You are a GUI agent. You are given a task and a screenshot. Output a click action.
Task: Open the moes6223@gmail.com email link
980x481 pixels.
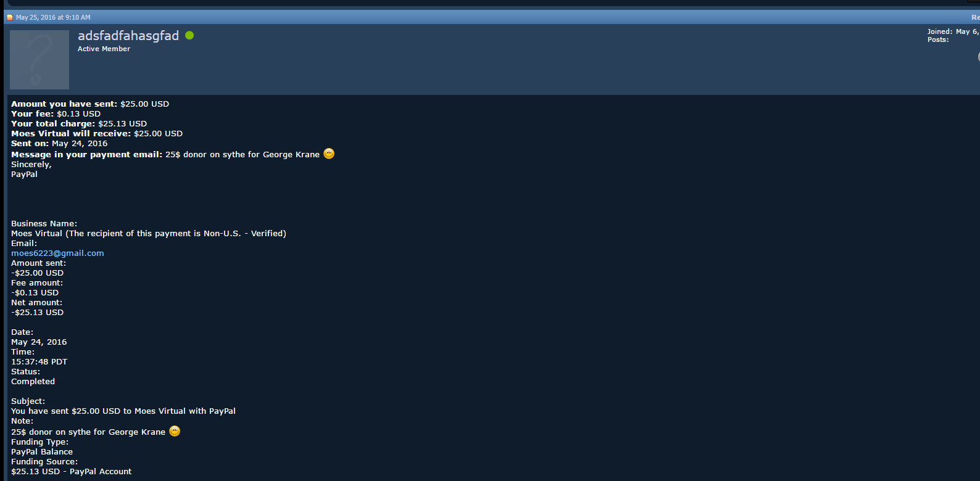pos(57,253)
